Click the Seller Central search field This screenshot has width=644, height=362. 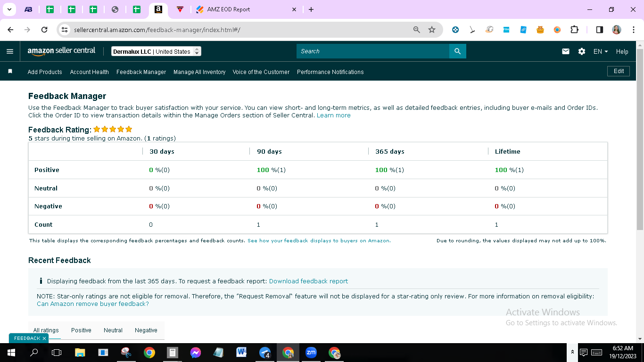tap(373, 51)
